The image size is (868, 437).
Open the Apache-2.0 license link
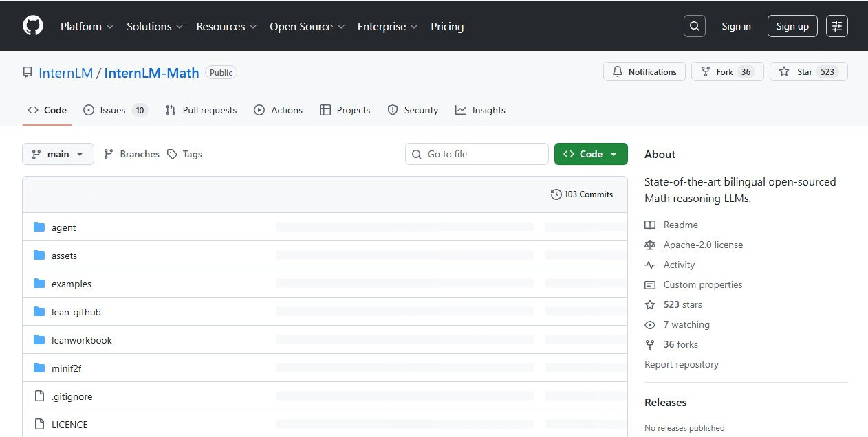(703, 245)
